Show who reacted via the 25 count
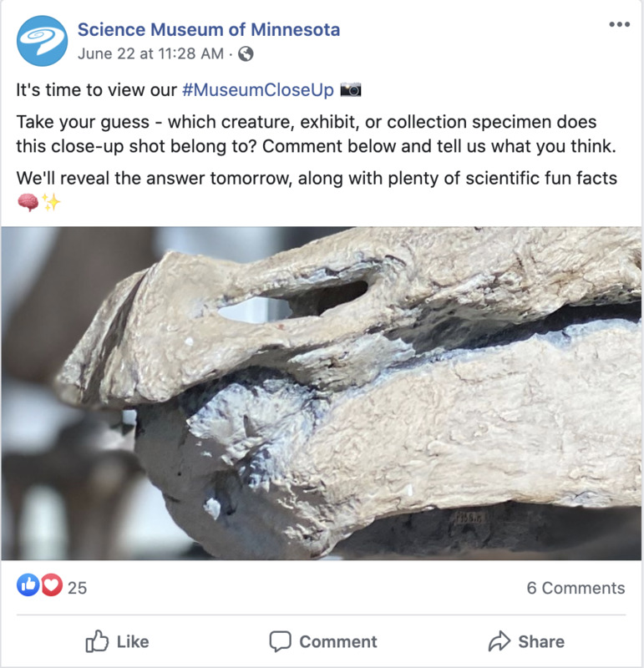The width and height of the screenshot is (644, 668). click(x=77, y=588)
